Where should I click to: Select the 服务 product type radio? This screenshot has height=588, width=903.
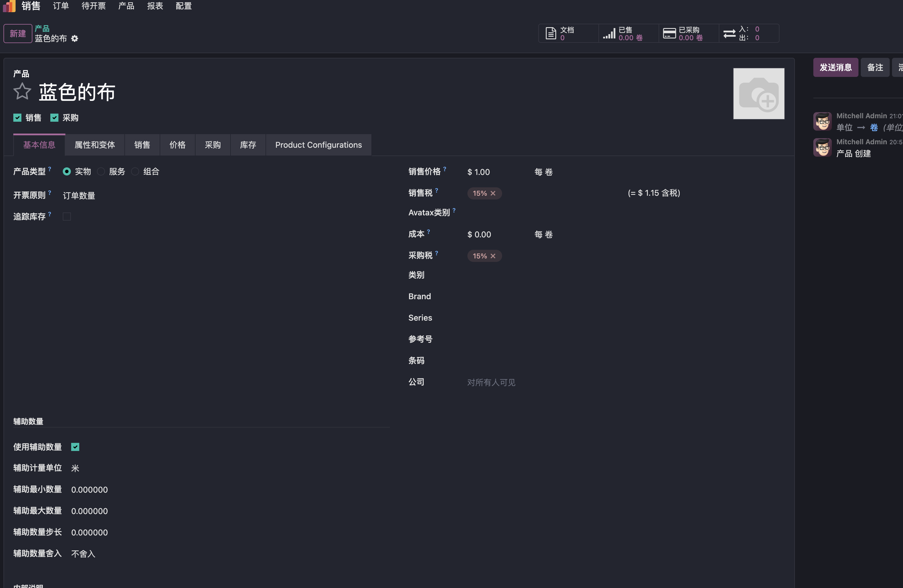click(x=101, y=172)
